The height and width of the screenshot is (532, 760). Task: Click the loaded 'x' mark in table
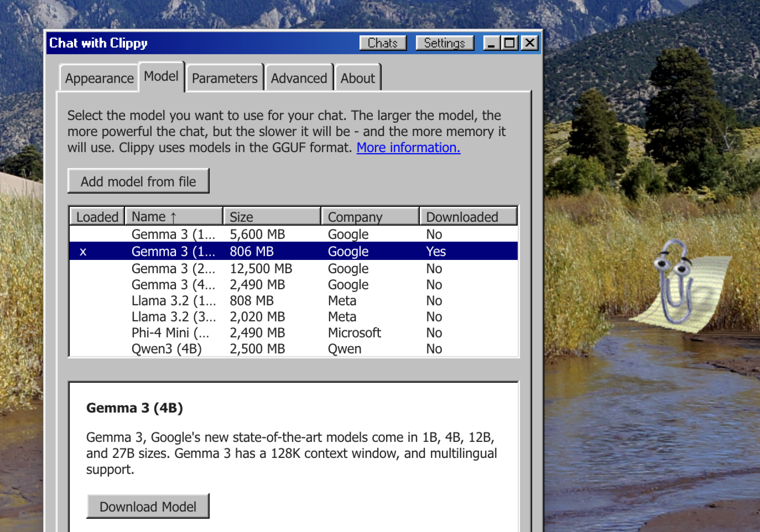(83, 252)
